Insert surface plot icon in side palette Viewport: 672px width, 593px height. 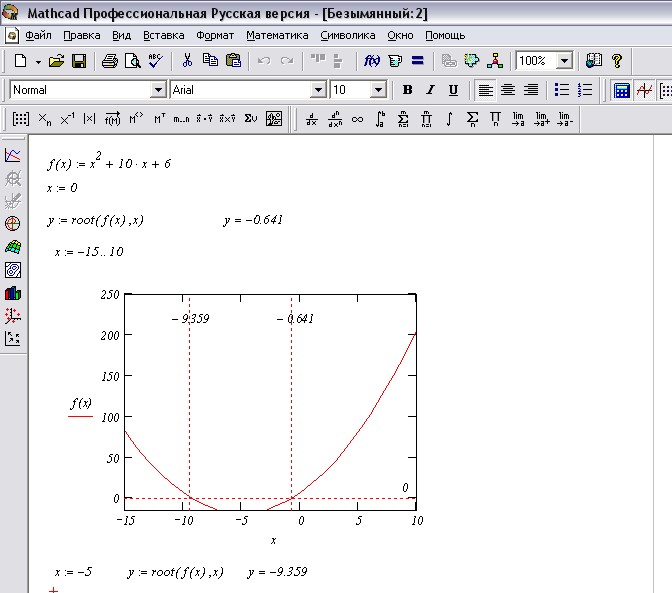click(x=13, y=247)
